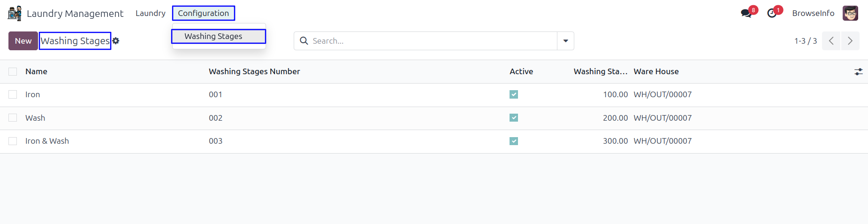The image size is (868, 224).
Task: Click the Laundry Management app icon
Action: (15, 13)
